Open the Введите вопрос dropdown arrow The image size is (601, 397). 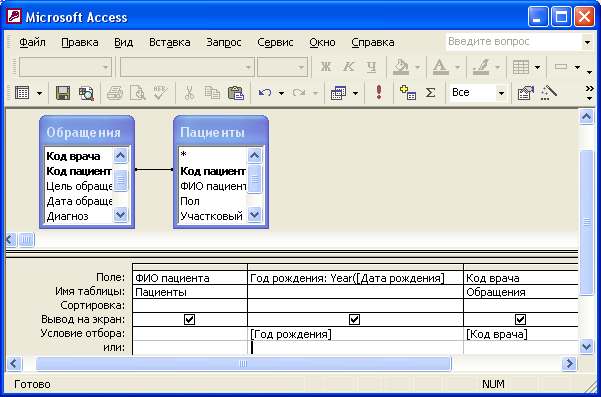click(x=587, y=42)
